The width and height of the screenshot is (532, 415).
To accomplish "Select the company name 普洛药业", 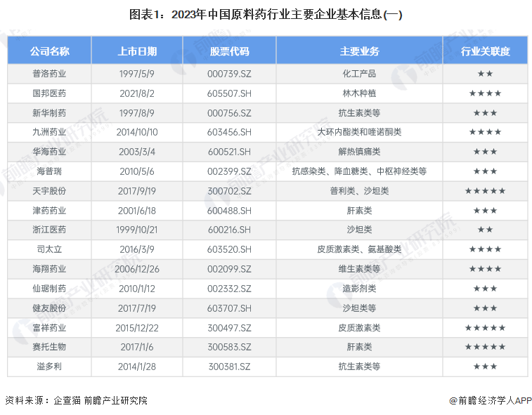I will pos(49,74).
